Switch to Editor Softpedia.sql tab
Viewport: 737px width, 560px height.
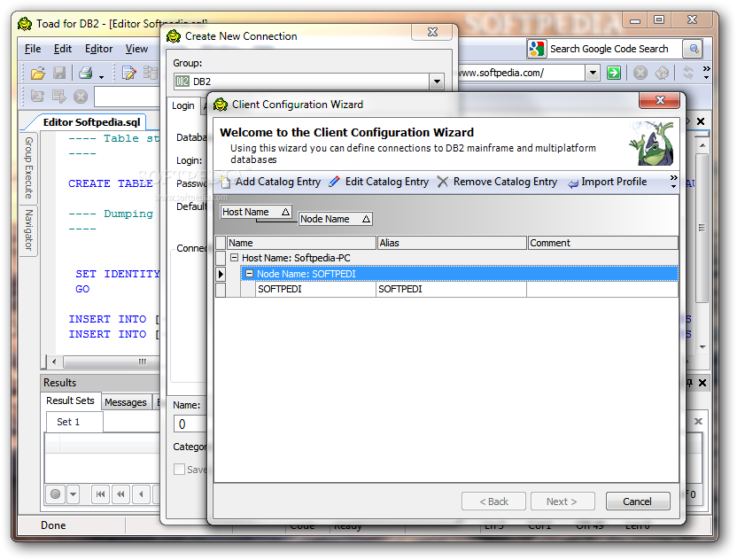point(91,122)
